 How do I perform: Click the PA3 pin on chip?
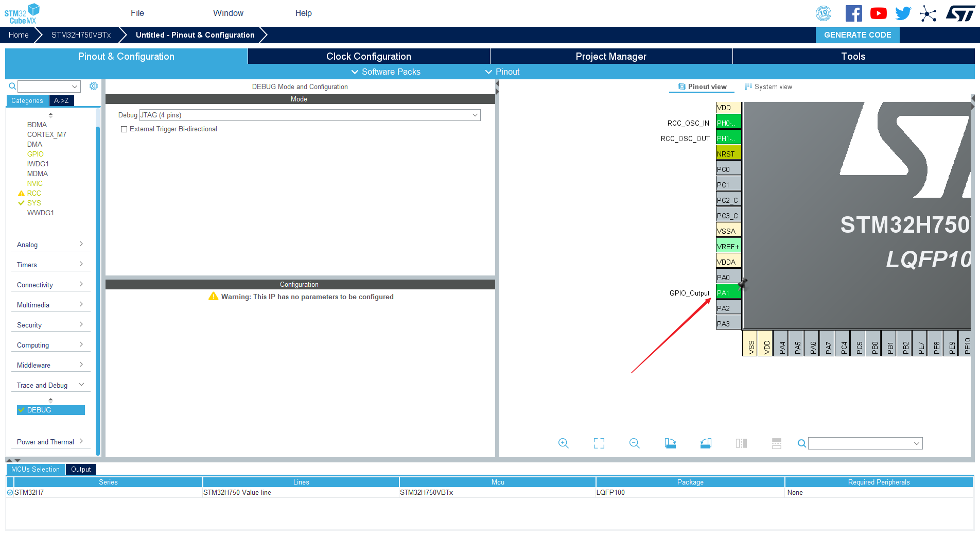tap(728, 323)
